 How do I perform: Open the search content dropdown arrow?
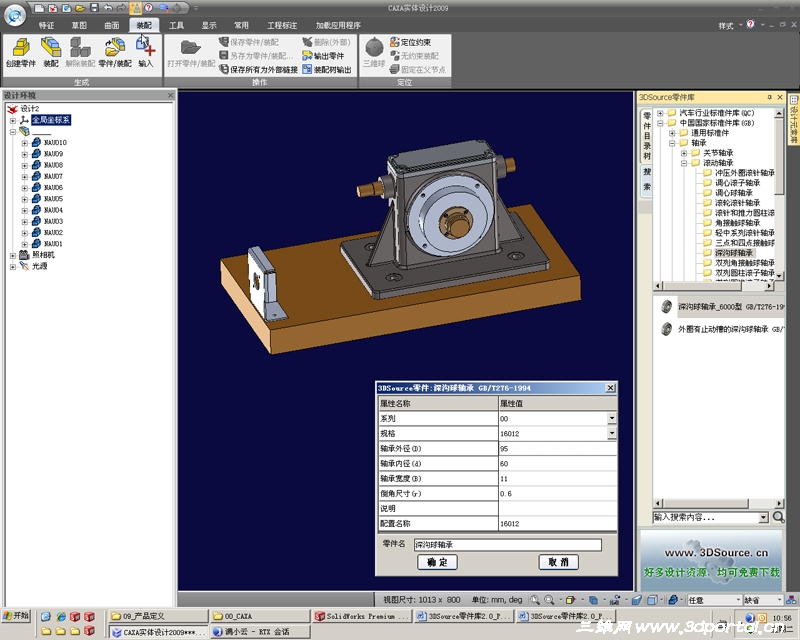pos(763,517)
